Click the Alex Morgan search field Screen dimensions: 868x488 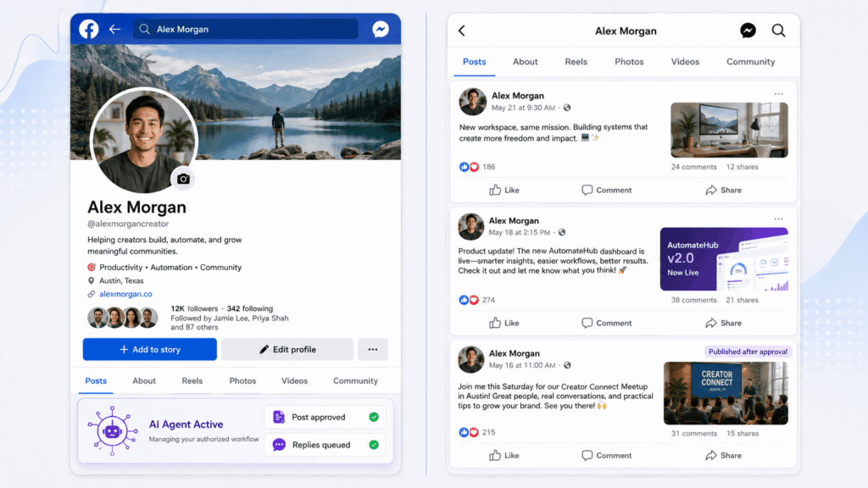pyautogui.click(x=245, y=29)
